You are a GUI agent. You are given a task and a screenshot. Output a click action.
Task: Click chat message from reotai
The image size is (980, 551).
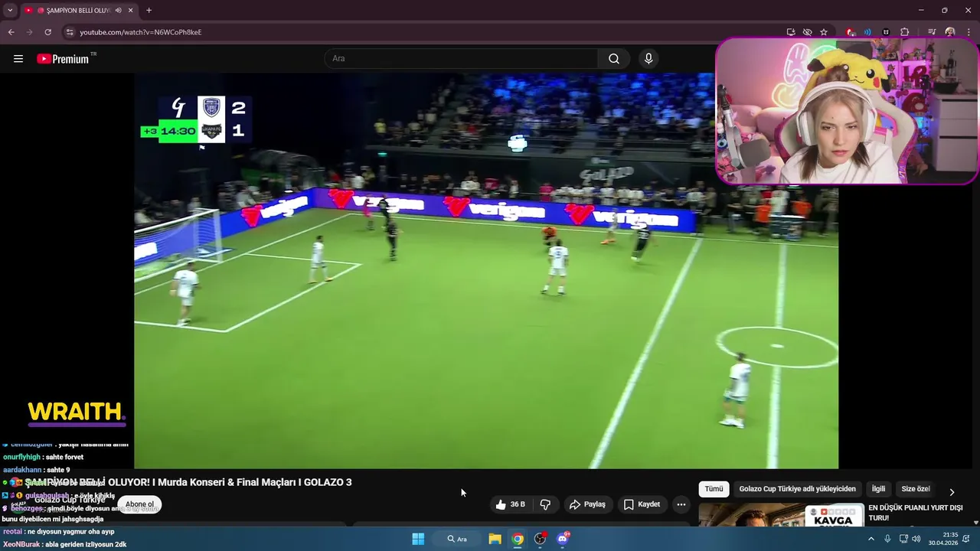click(58, 531)
